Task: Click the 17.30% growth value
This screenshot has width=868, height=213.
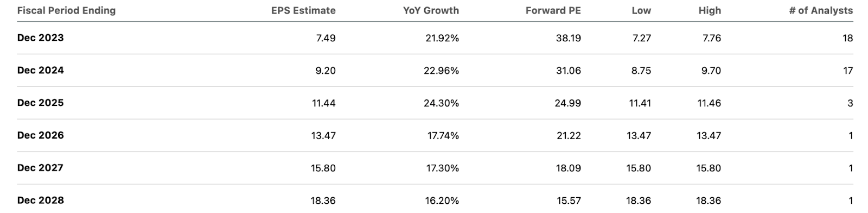Action: pyautogui.click(x=443, y=168)
